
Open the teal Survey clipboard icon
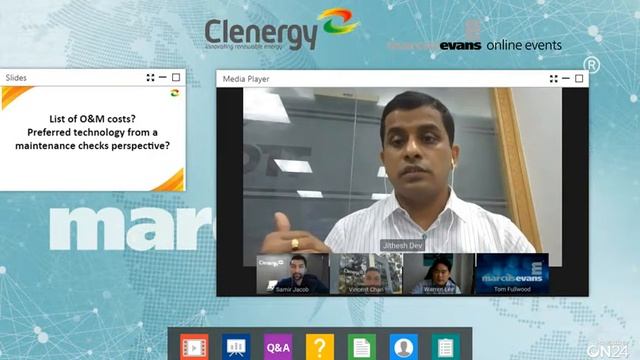click(446, 347)
